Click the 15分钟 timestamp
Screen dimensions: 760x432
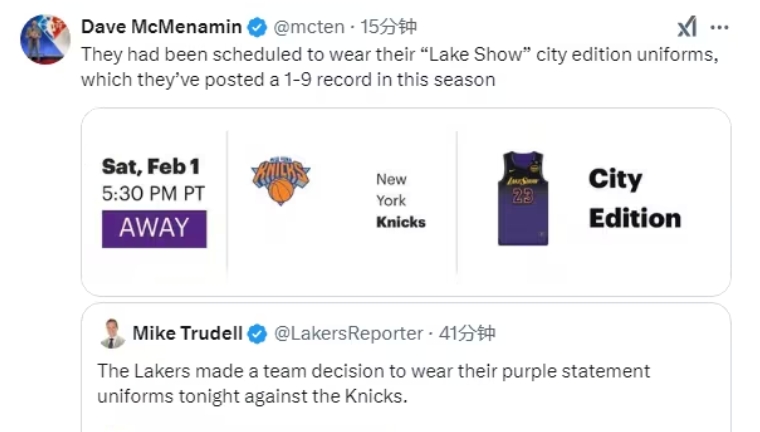click(388, 27)
